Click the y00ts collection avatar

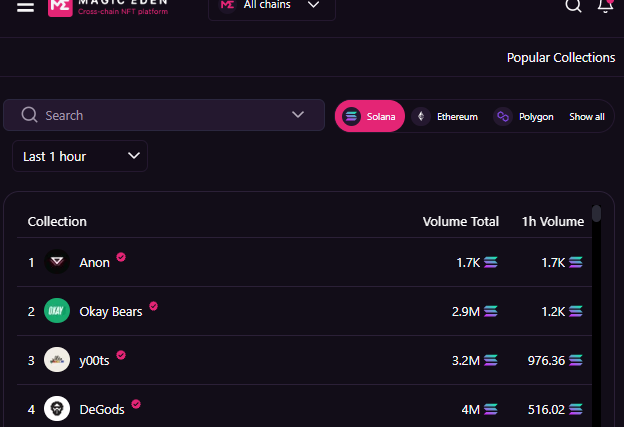coord(57,360)
